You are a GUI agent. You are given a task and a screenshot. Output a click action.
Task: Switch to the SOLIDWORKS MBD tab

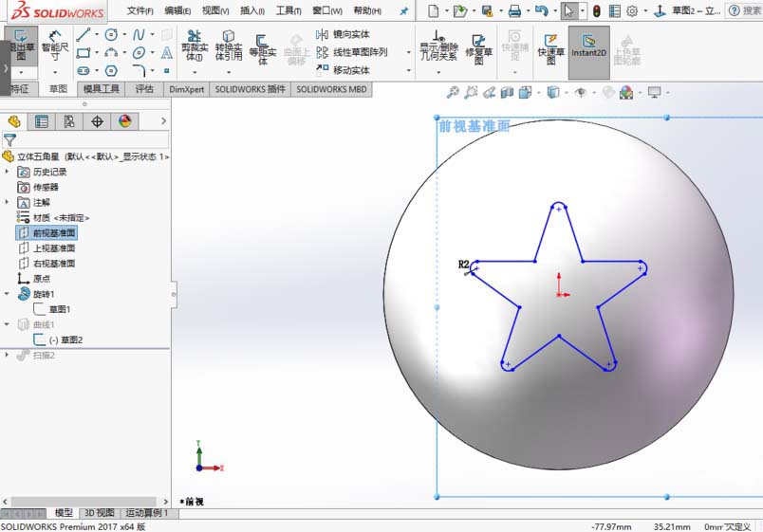[x=331, y=89]
